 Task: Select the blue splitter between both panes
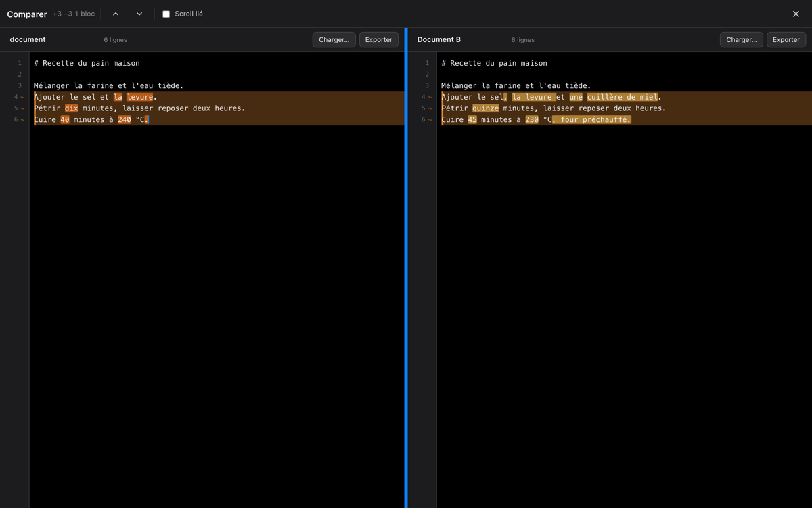406,268
